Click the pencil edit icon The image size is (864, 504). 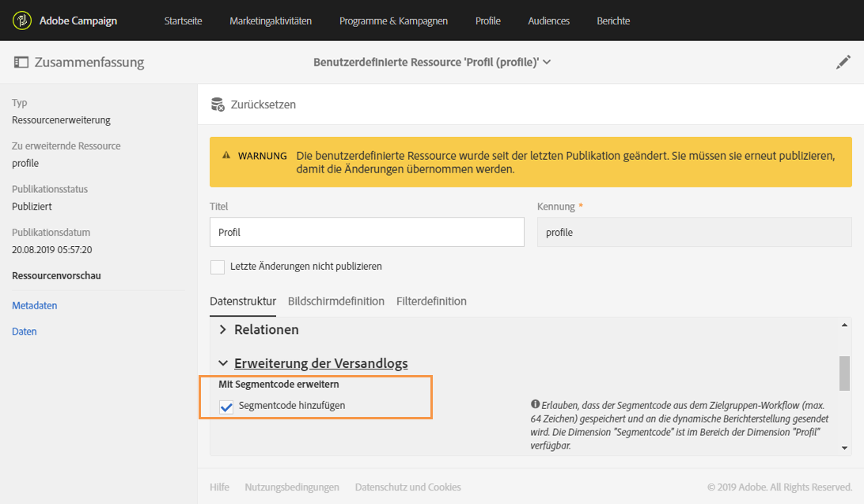pos(843,63)
